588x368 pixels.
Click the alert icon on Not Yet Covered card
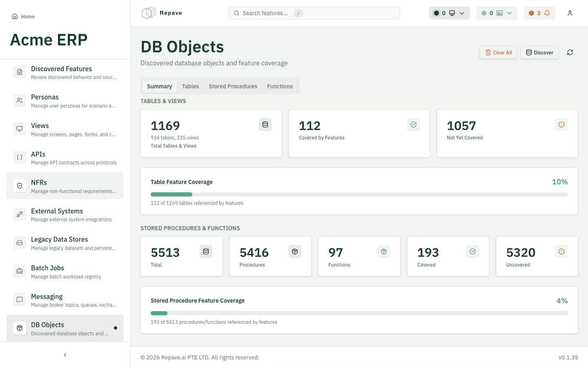point(561,125)
